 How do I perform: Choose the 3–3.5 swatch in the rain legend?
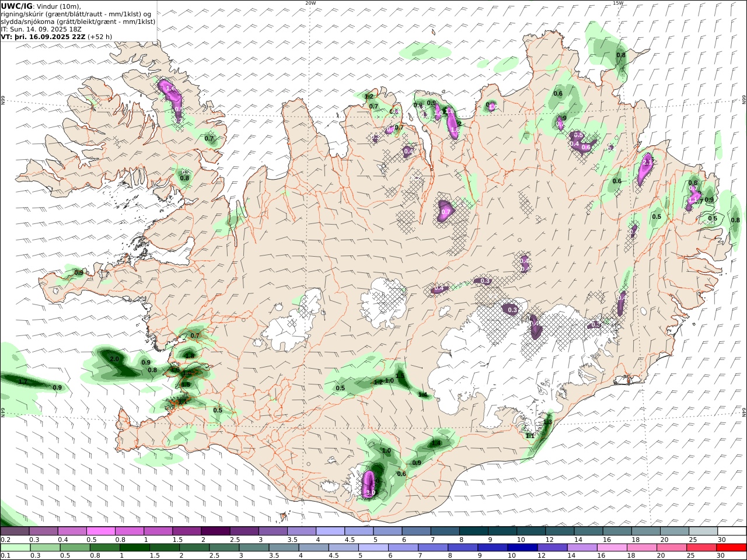[253, 548]
